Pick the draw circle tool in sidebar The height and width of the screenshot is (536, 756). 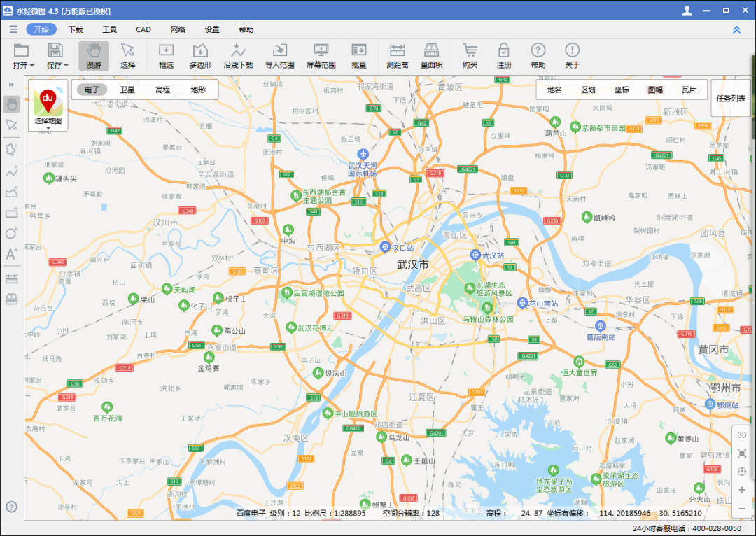point(12,233)
